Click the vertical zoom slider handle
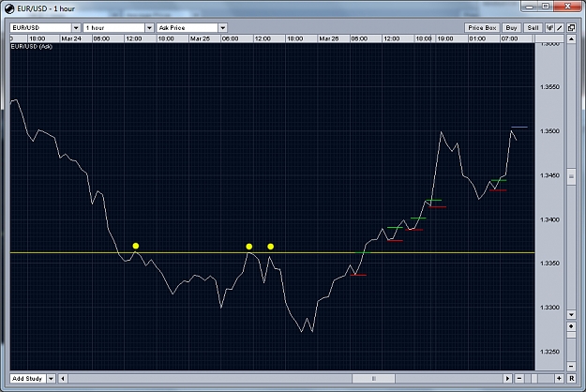The width and height of the screenshot is (586, 392). pos(571,335)
